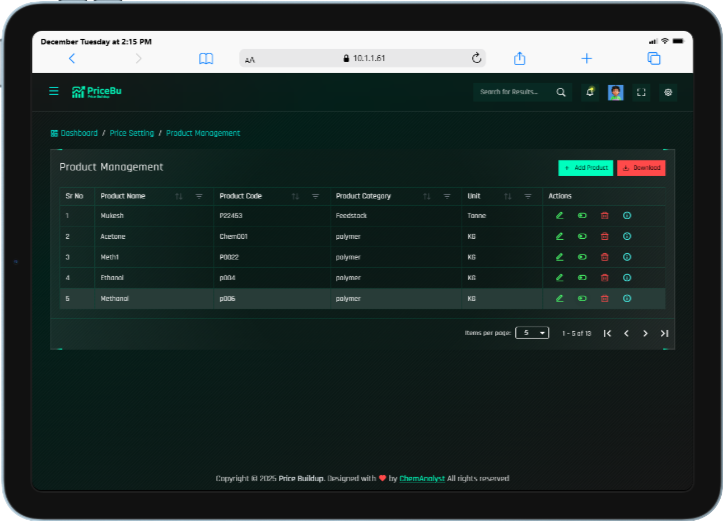Sort by Product Category column
This screenshot has height=521, width=723.
coord(427,196)
